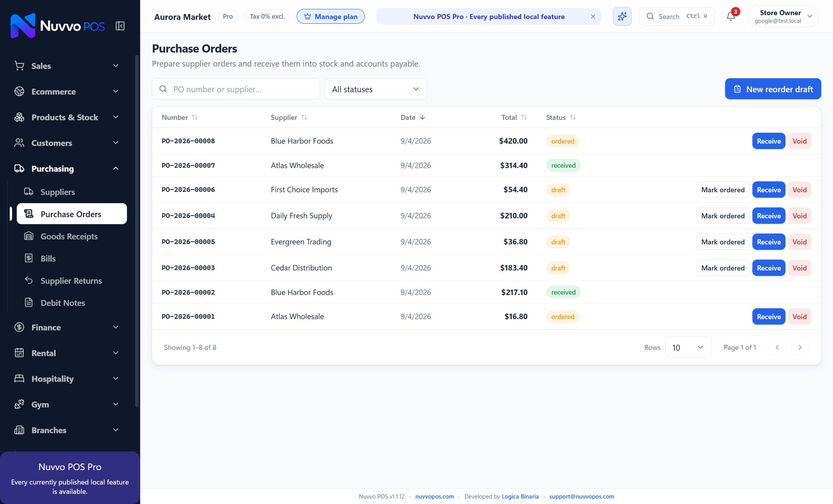
Task: Focus the PO number or supplier search field
Action: pos(236,89)
